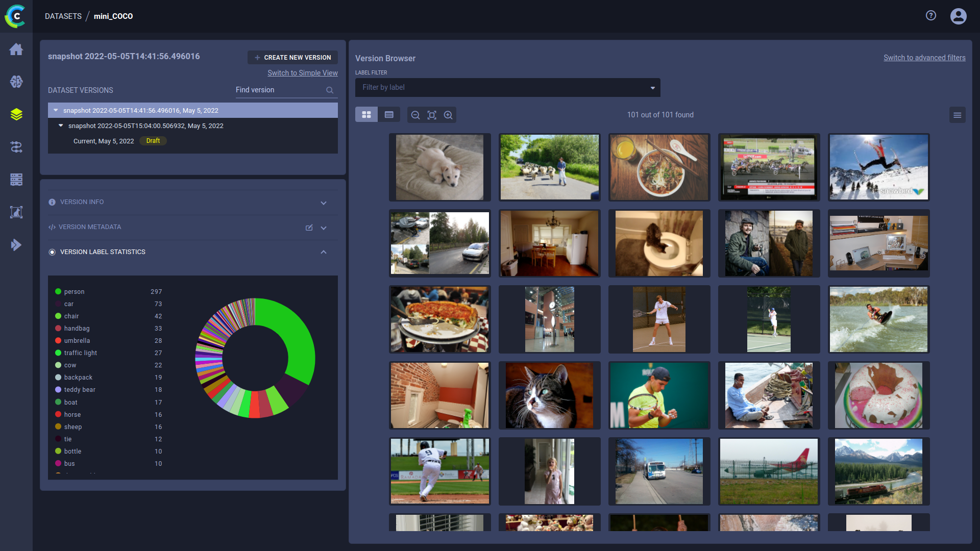980x551 pixels.
Task: Open the baseball pitcher thumbnail
Action: pos(440,471)
